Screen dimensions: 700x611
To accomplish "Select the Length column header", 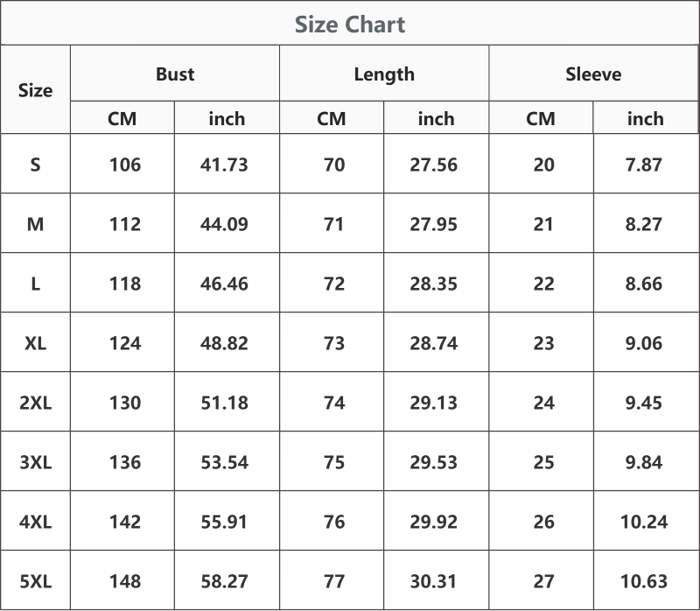I will coord(384,74).
